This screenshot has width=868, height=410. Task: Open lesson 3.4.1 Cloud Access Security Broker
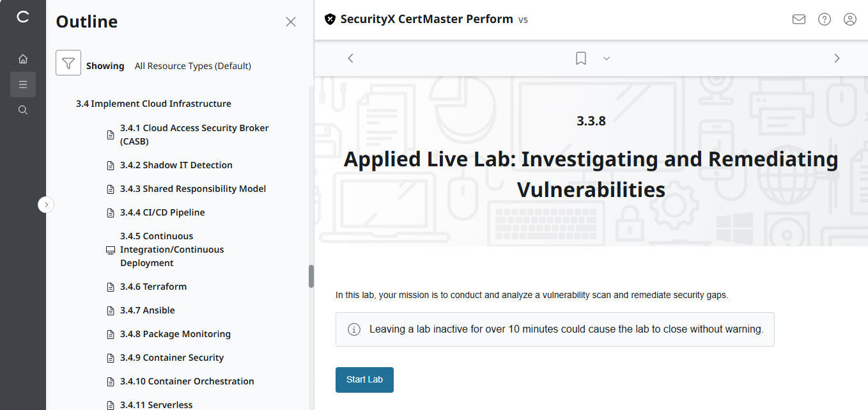(x=194, y=134)
